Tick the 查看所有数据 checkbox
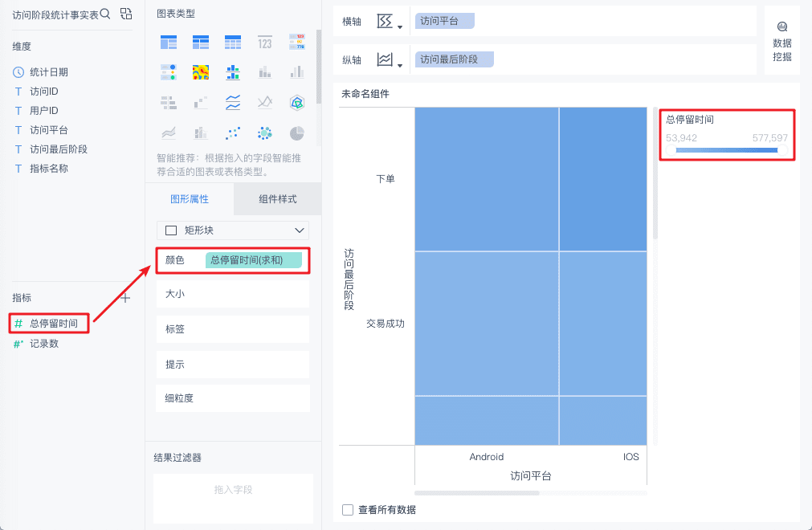The width and height of the screenshot is (812, 530). [348, 510]
